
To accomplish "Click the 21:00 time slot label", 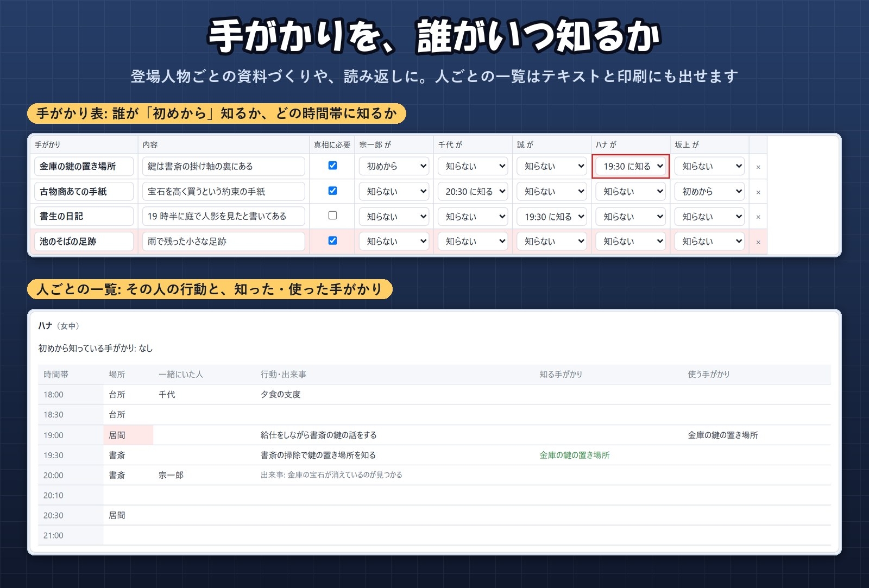I will click(x=53, y=535).
